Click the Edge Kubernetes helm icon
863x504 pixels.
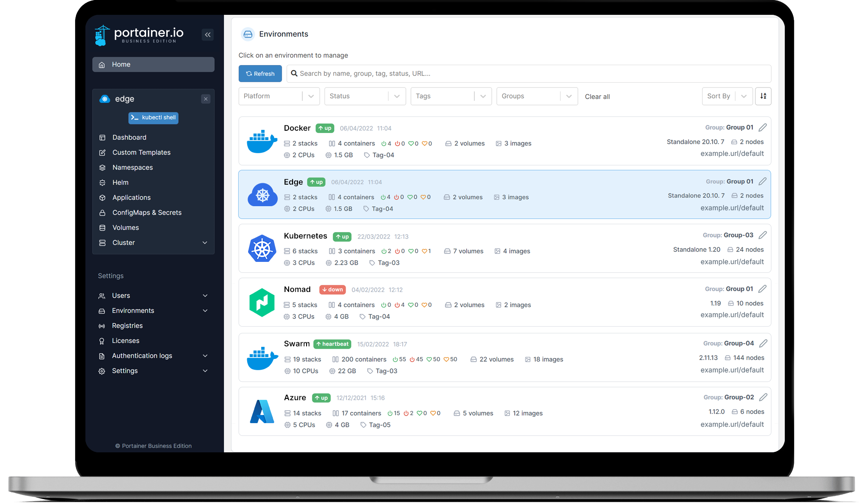click(x=262, y=195)
